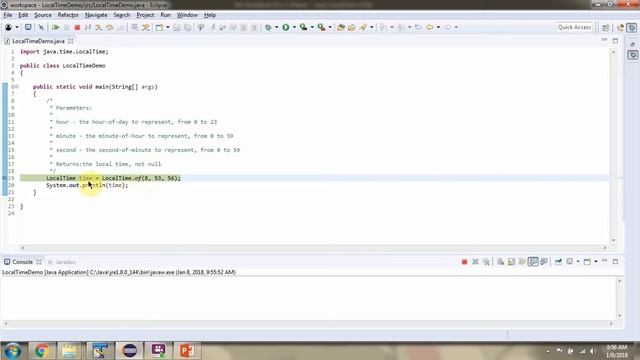The image size is (640, 360).
Task: Click the red Terminate icon in main toolbar
Action: coord(77,27)
